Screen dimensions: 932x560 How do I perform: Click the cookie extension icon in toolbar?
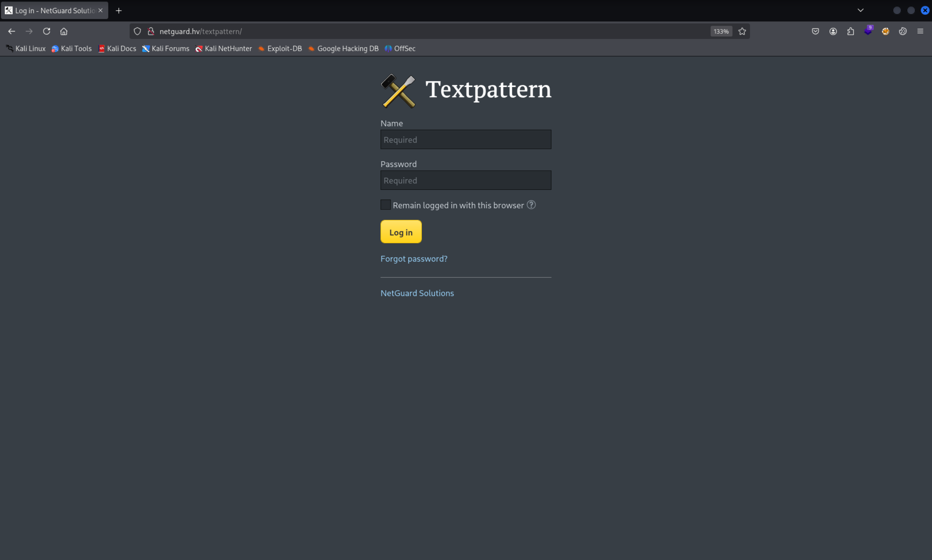(x=903, y=31)
